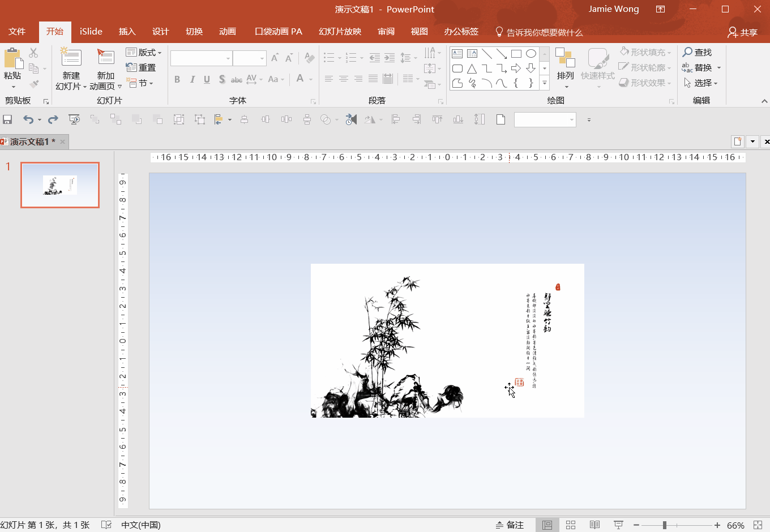Click Fit Slide to Window icon
Screen dimensions: 770x532
coord(758,525)
